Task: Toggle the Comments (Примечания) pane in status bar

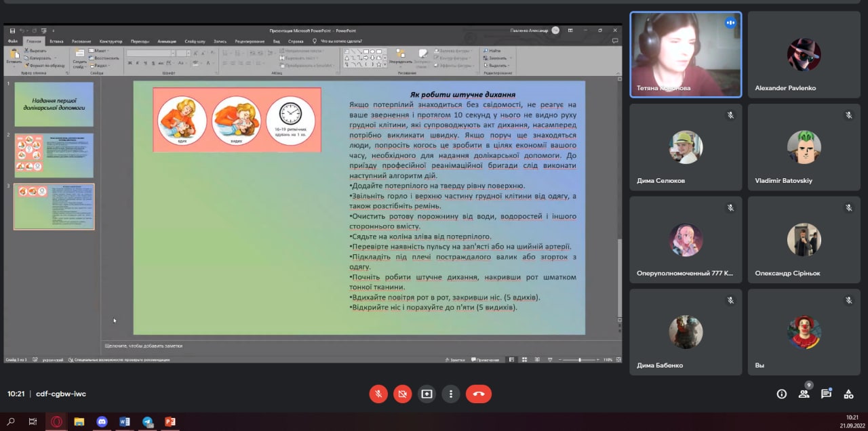Action: [x=485, y=360]
